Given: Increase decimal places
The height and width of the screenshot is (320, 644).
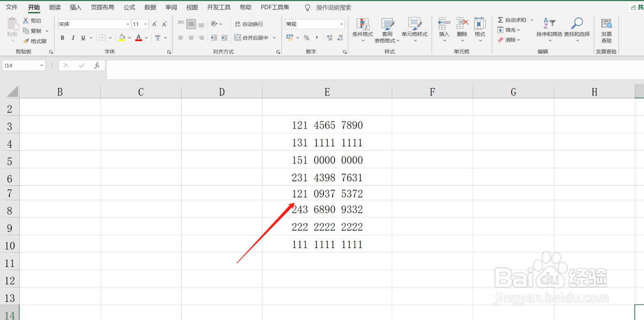Looking at the screenshot, I should pyautogui.click(x=330, y=38).
